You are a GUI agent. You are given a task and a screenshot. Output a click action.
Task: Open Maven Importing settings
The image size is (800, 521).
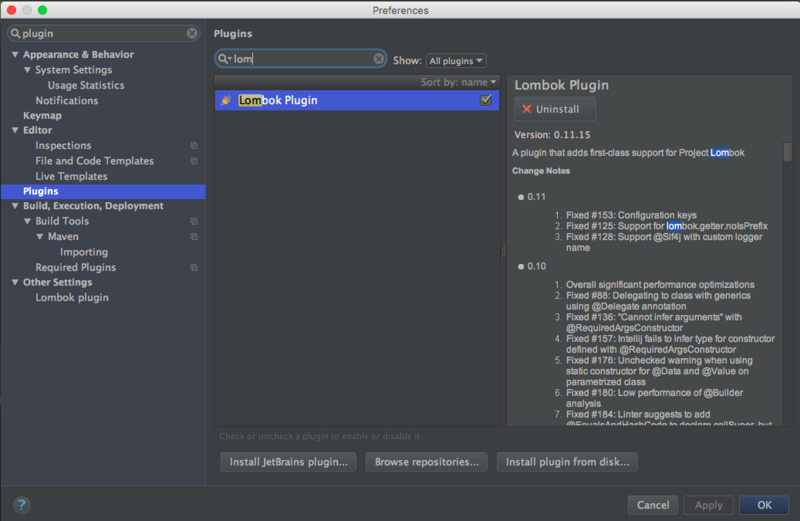pyautogui.click(x=84, y=252)
